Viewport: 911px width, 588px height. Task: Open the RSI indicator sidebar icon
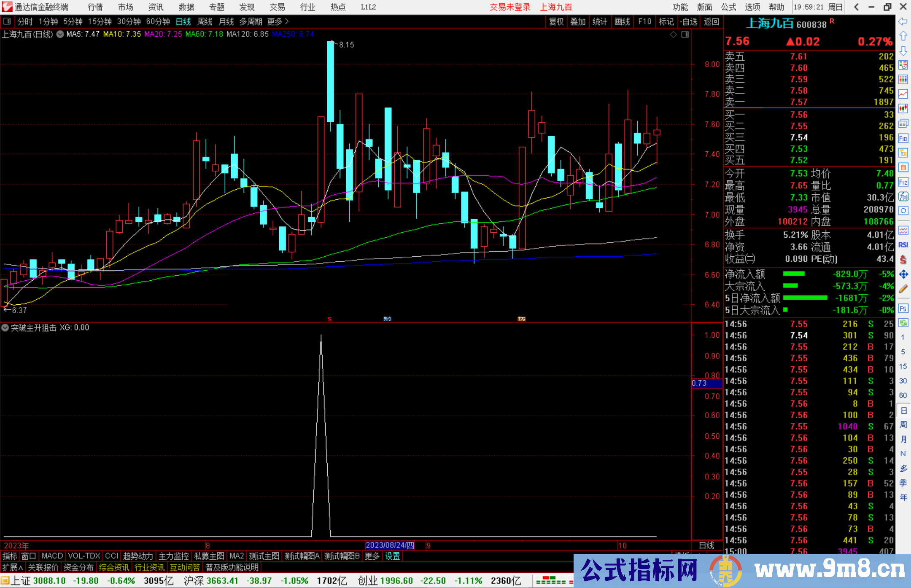point(903,245)
